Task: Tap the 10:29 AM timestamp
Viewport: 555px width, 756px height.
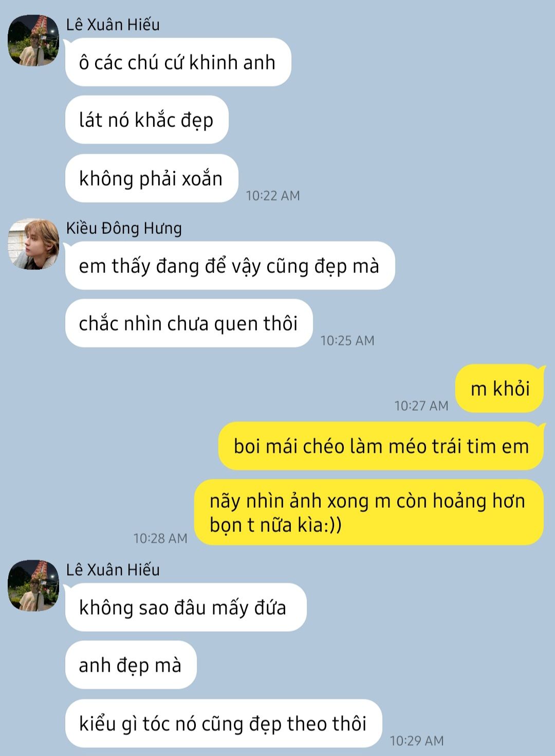Action: coord(417,741)
